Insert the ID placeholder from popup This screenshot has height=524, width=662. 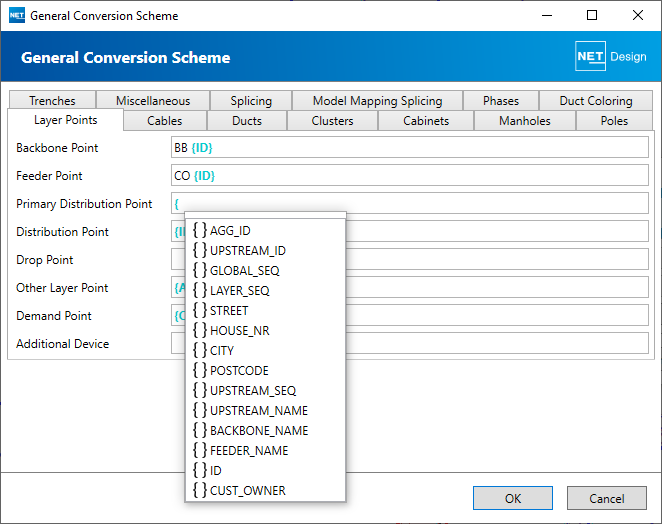(x=265, y=470)
